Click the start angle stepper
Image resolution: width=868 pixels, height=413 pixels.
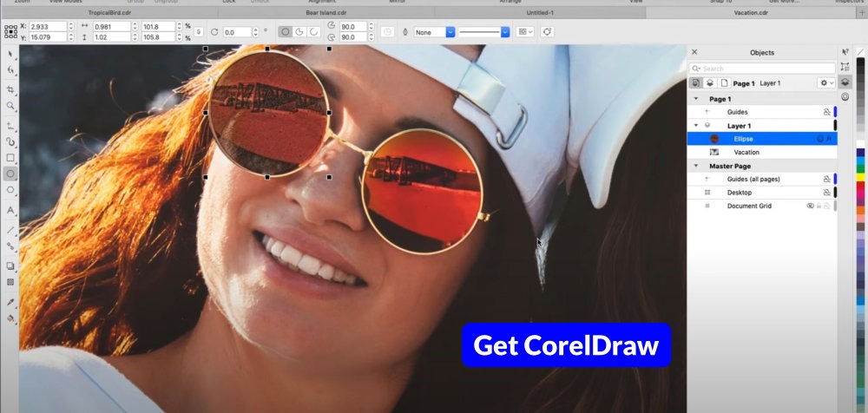(371, 26)
